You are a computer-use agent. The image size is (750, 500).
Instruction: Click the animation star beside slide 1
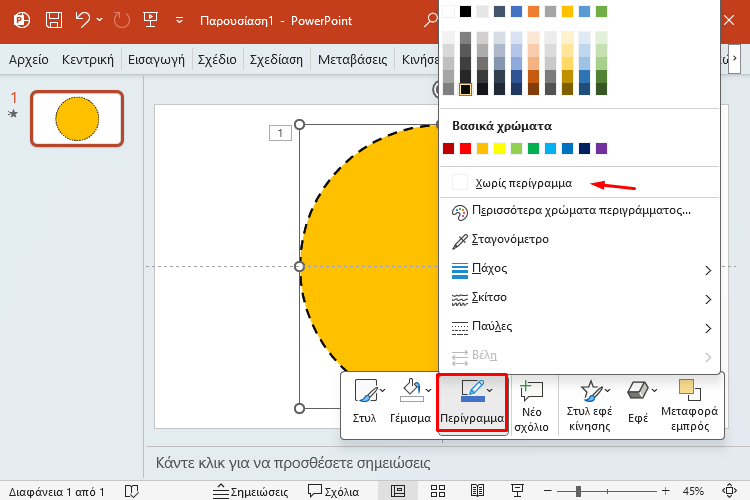(13, 113)
